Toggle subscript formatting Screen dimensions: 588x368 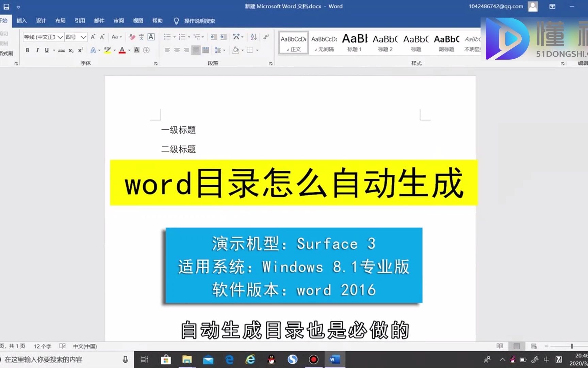click(71, 50)
